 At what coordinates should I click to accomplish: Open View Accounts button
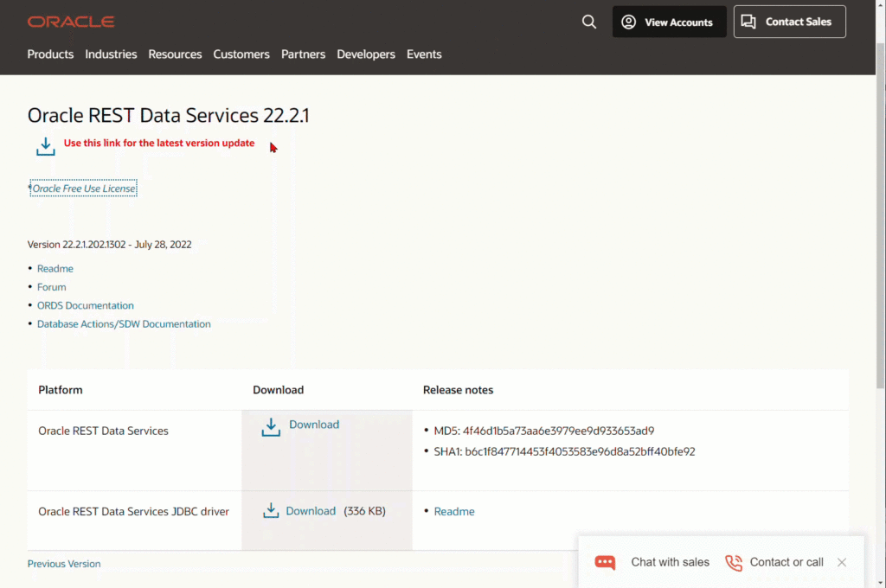[x=669, y=22]
